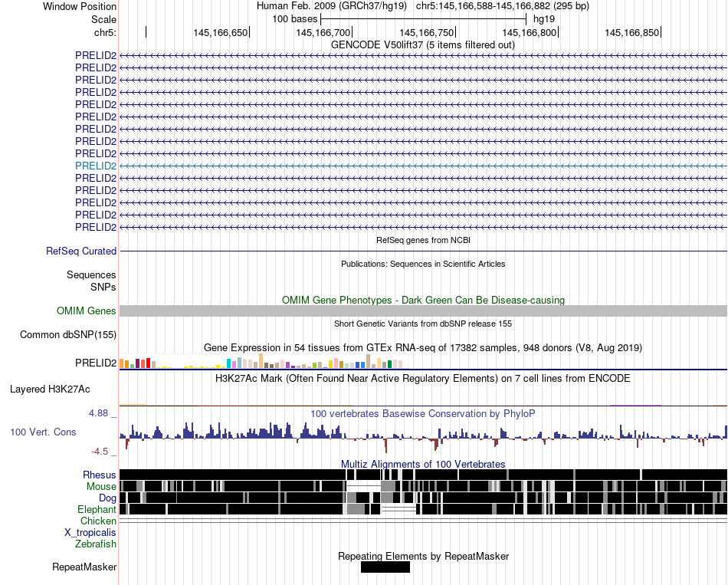Click the Human Feb. 2009 (GRCh37/hg19) assembly text
728x585 pixels.
332,6
